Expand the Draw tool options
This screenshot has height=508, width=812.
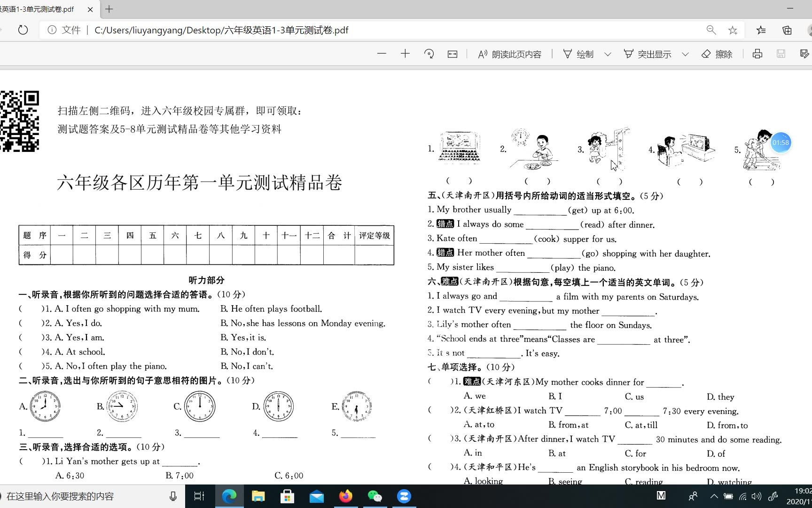point(608,54)
